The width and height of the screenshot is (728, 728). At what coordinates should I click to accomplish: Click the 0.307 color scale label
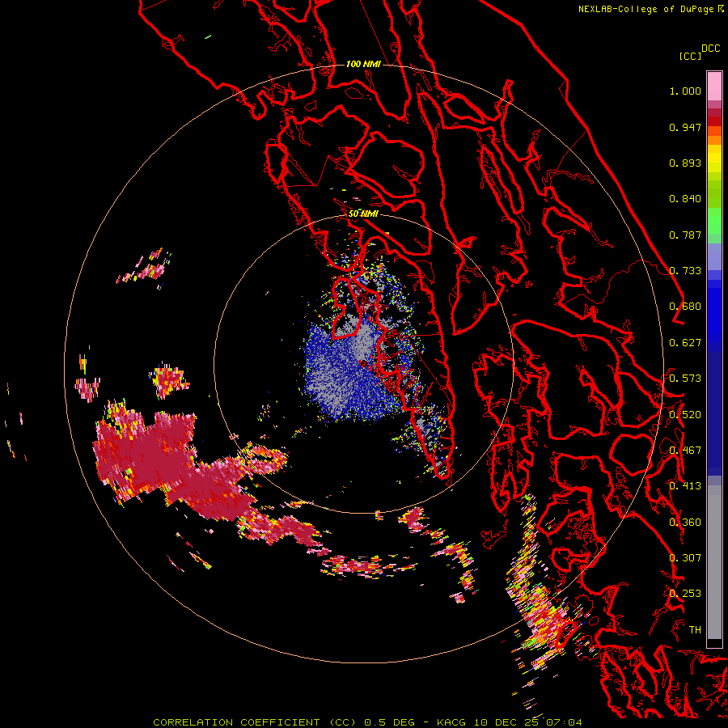[x=685, y=558]
